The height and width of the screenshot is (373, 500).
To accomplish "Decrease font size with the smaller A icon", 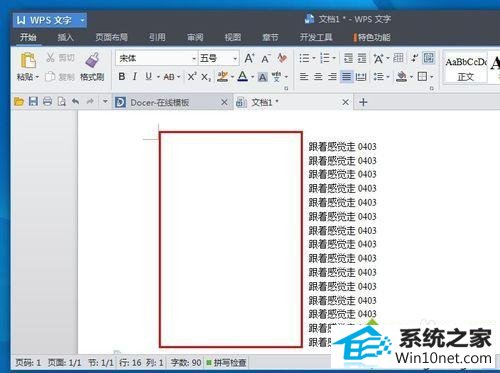I will tap(266, 59).
